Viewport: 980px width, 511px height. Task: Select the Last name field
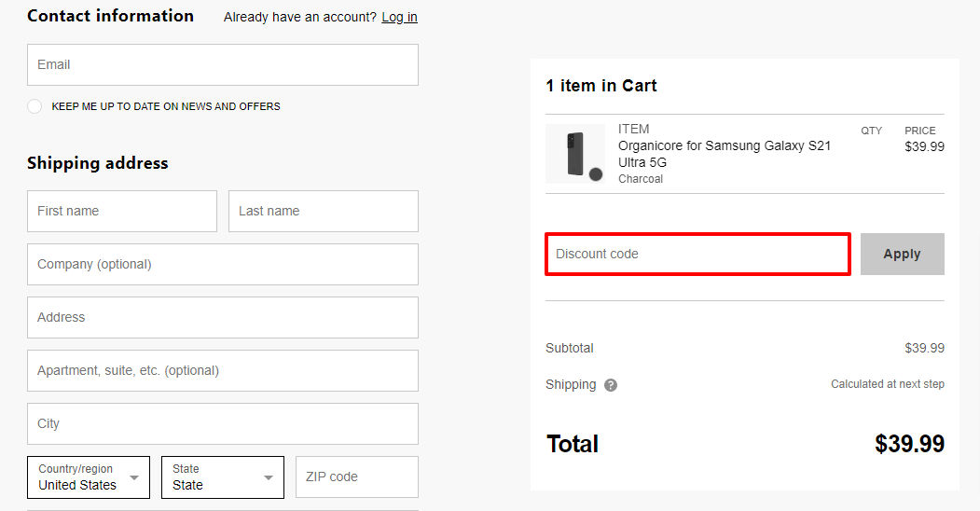click(324, 211)
